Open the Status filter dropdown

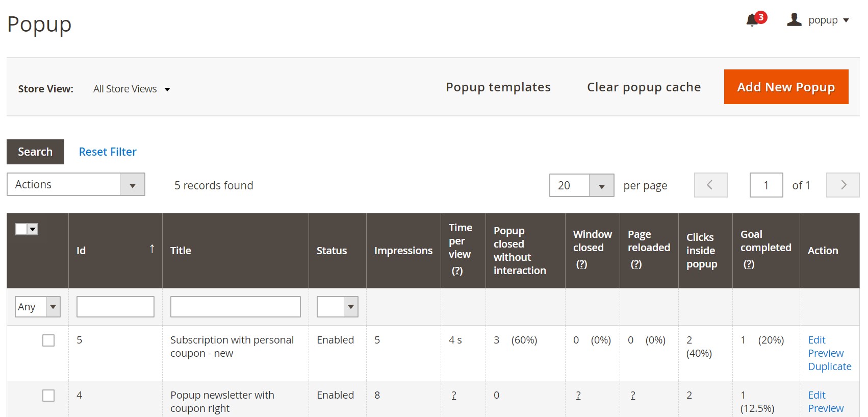pyautogui.click(x=337, y=307)
